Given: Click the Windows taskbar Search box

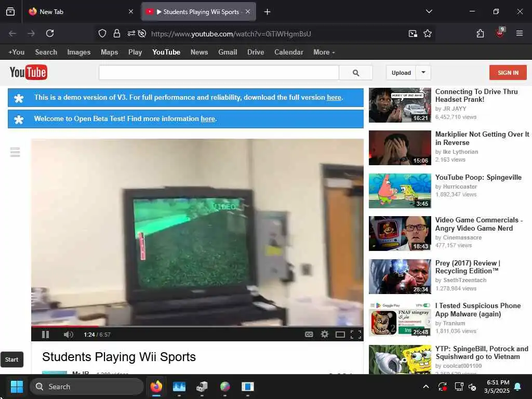Looking at the screenshot, I should (x=87, y=387).
